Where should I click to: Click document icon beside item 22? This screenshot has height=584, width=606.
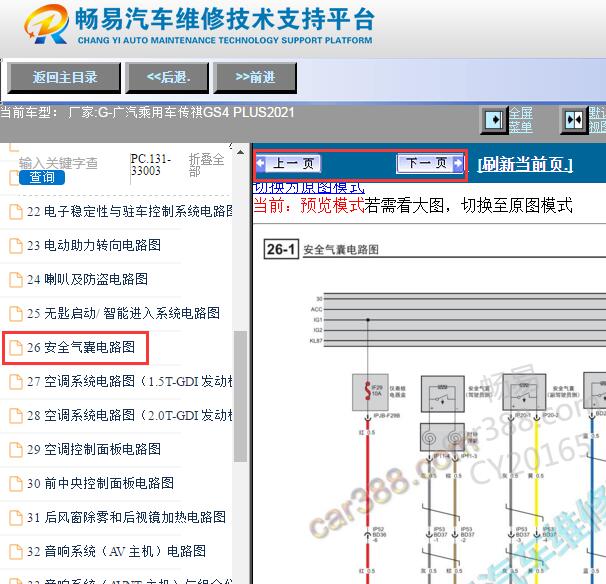point(16,212)
